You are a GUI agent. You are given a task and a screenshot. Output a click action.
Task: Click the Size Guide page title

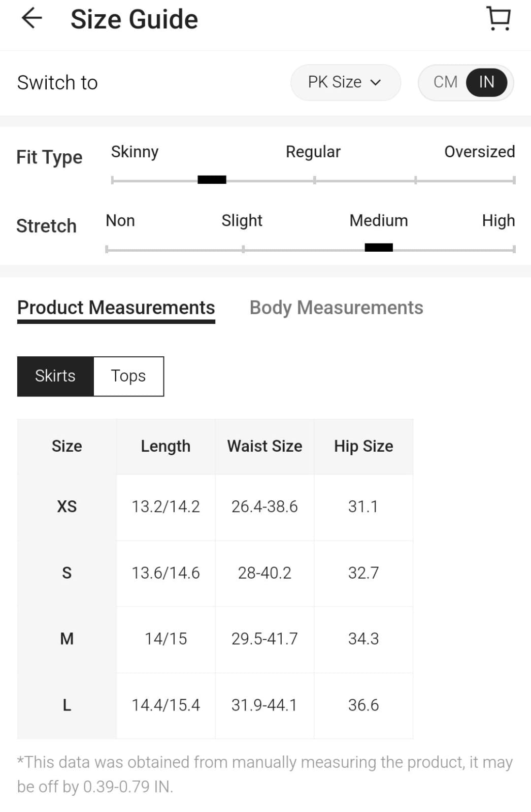click(134, 19)
